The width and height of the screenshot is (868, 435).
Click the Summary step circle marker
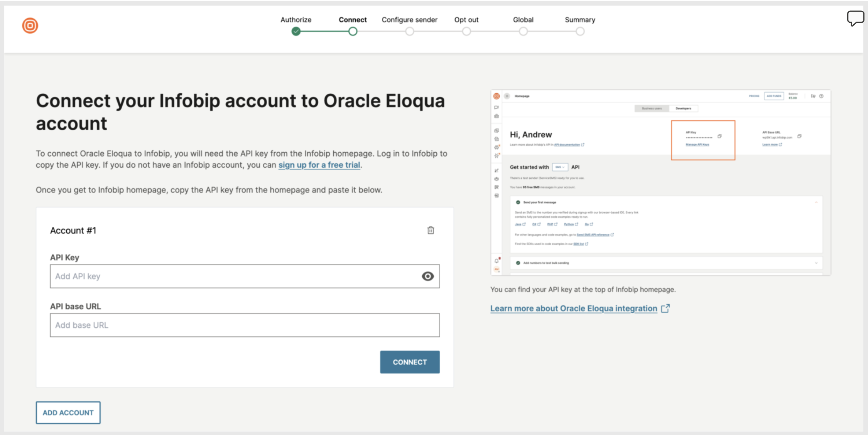point(580,32)
